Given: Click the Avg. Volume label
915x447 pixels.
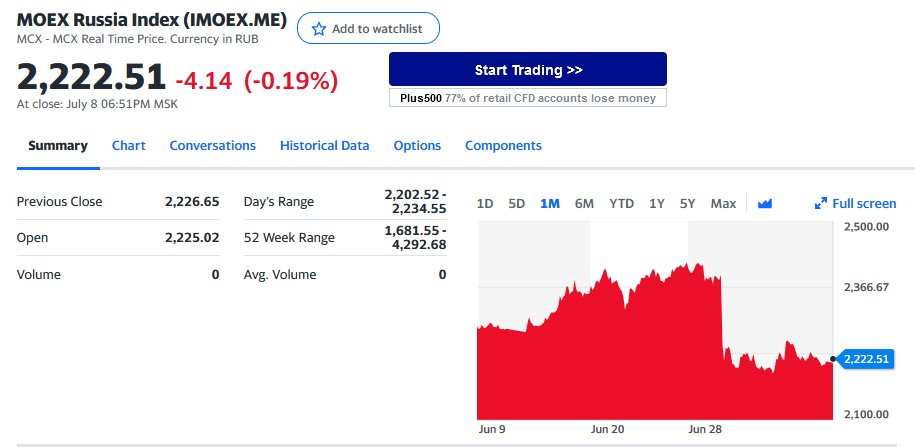Looking at the screenshot, I should coord(280,274).
